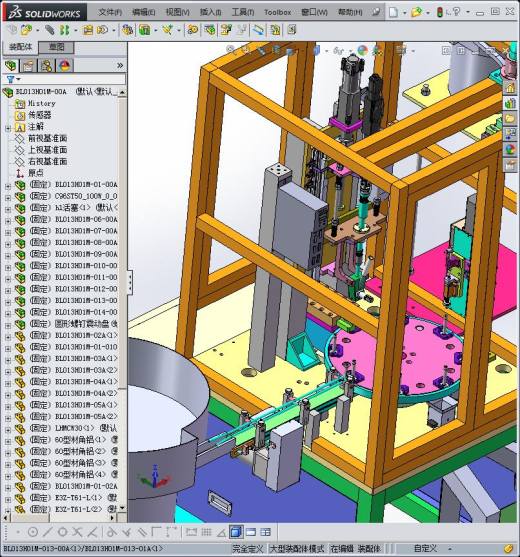The width and height of the screenshot is (520, 557).
Task: Open the 插入(I) menu
Action: [210, 12]
